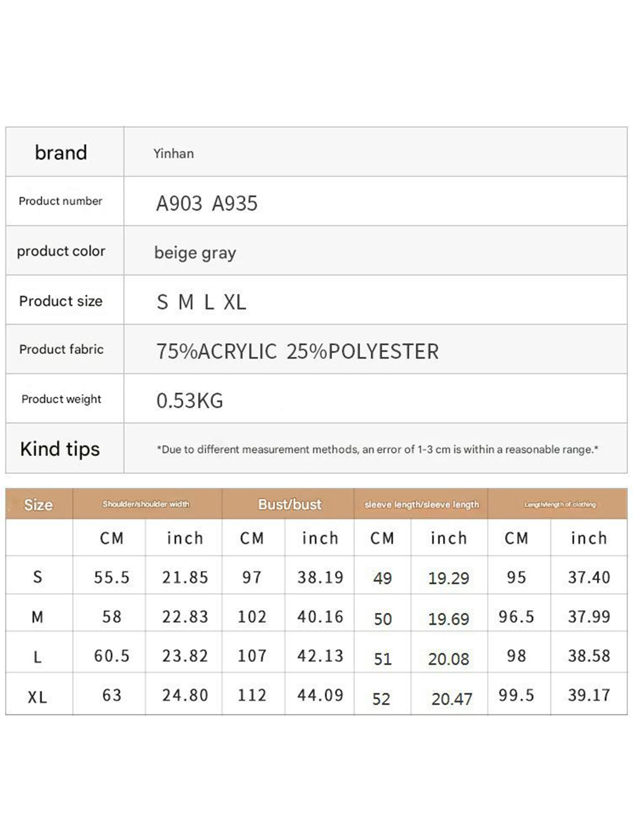Click the Yinhan brand name

pyautogui.click(x=173, y=154)
